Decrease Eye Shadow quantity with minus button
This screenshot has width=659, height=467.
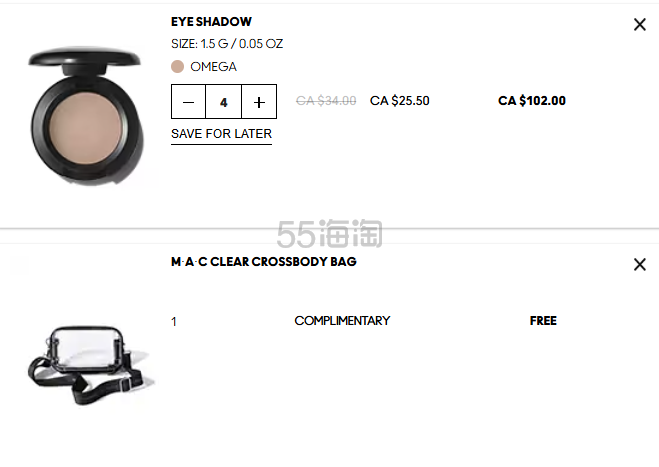[x=189, y=102]
